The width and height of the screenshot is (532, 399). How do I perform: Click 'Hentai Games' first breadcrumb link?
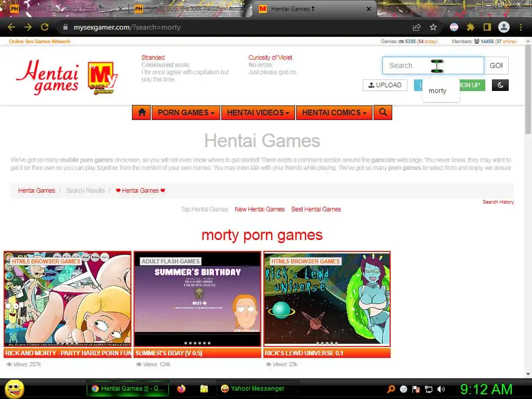(36, 191)
